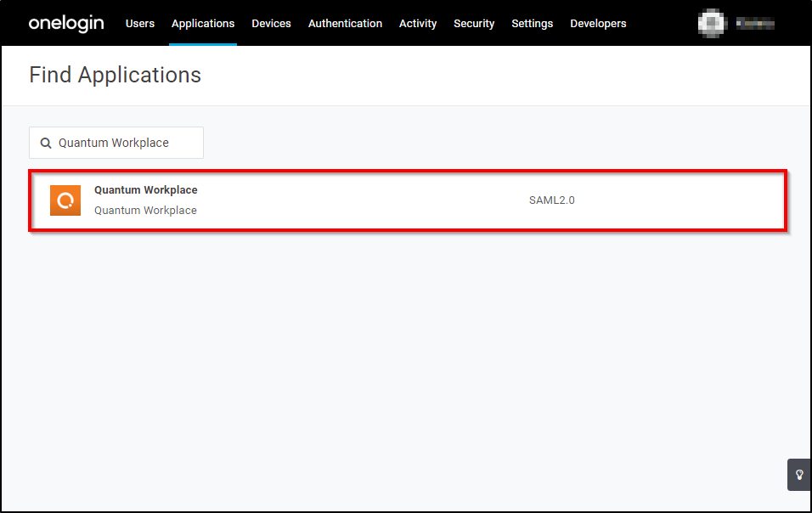
Task: Click the user profile avatar
Action: click(712, 23)
